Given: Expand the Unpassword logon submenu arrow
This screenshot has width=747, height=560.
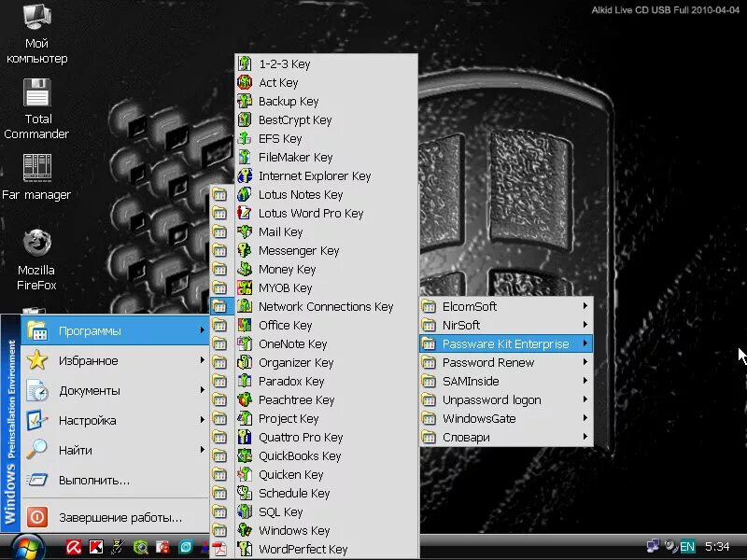Looking at the screenshot, I should tap(585, 399).
